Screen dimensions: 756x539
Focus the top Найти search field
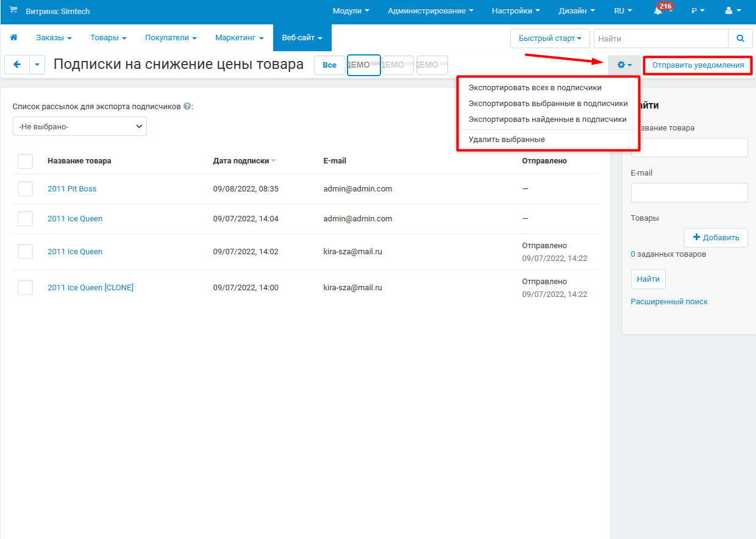click(x=661, y=38)
